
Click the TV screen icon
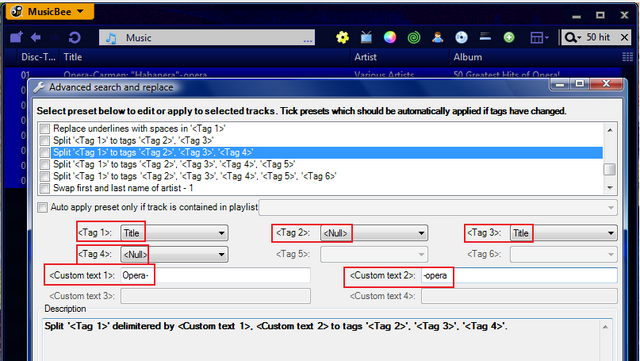366,38
